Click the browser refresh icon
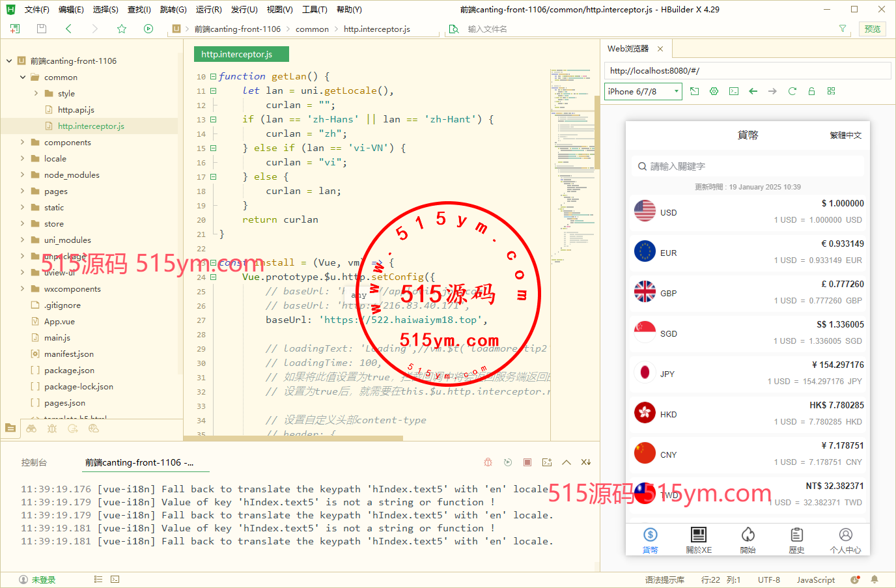This screenshot has height=588, width=896. [x=792, y=91]
